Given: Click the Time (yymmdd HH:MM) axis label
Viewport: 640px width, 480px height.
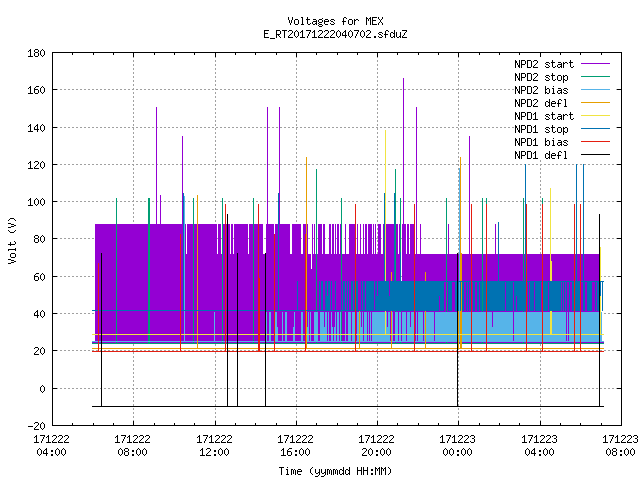Looking at the screenshot, I should [335, 471].
